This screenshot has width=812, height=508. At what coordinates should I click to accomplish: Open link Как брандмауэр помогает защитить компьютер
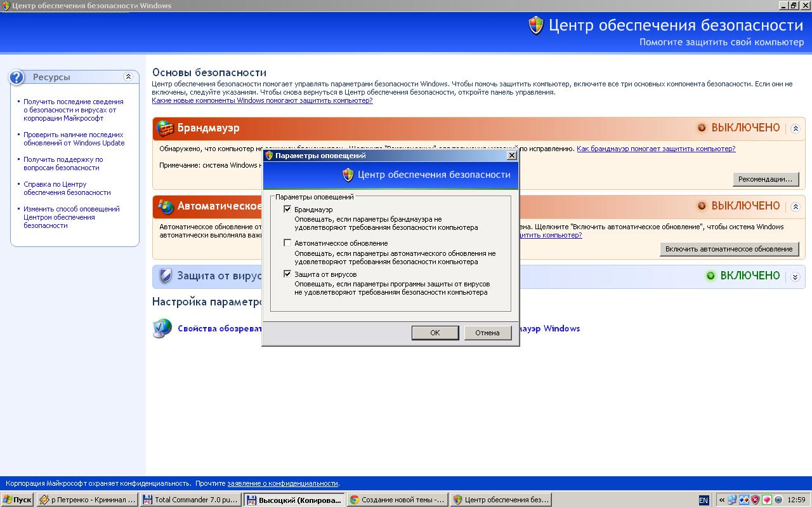[656, 149]
